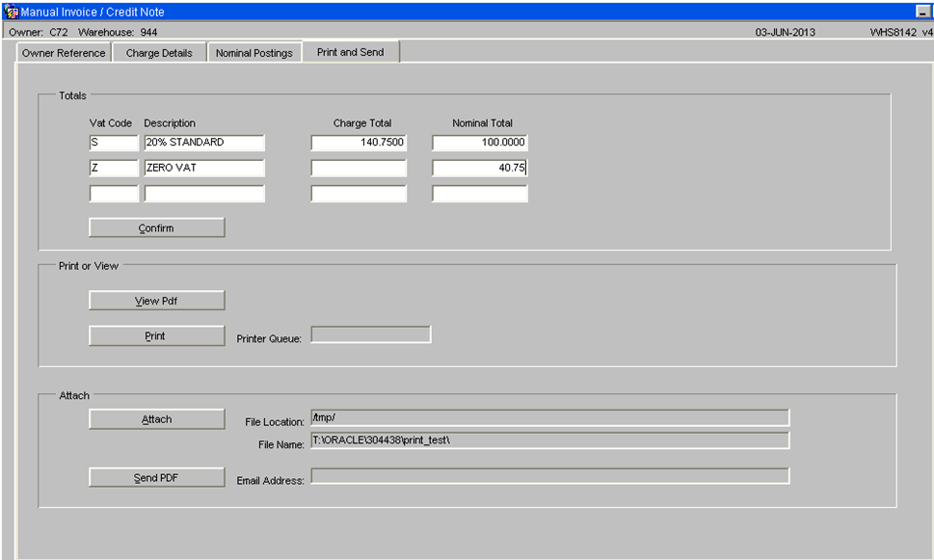Click the Printer Queue field
The width and height of the screenshot is (934, 560).
point(370,334)
